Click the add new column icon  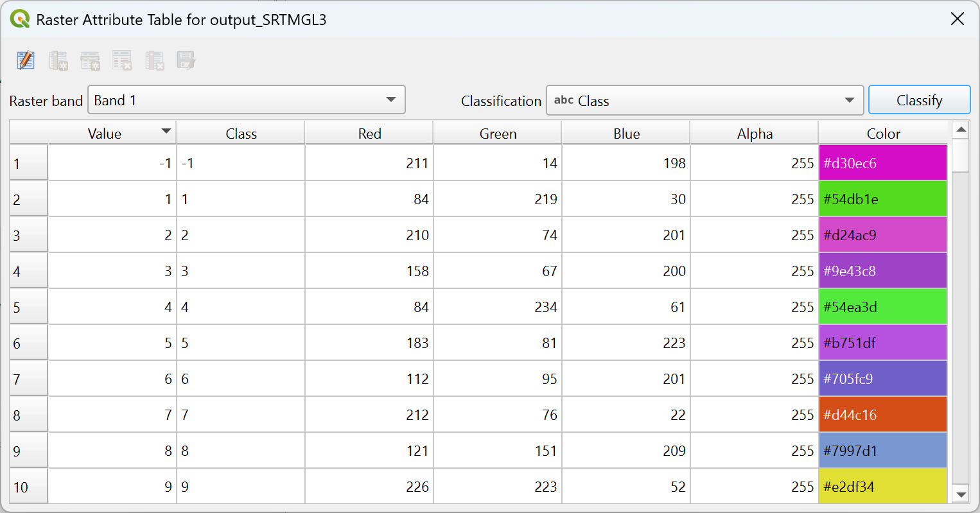[x=58, y=60]
